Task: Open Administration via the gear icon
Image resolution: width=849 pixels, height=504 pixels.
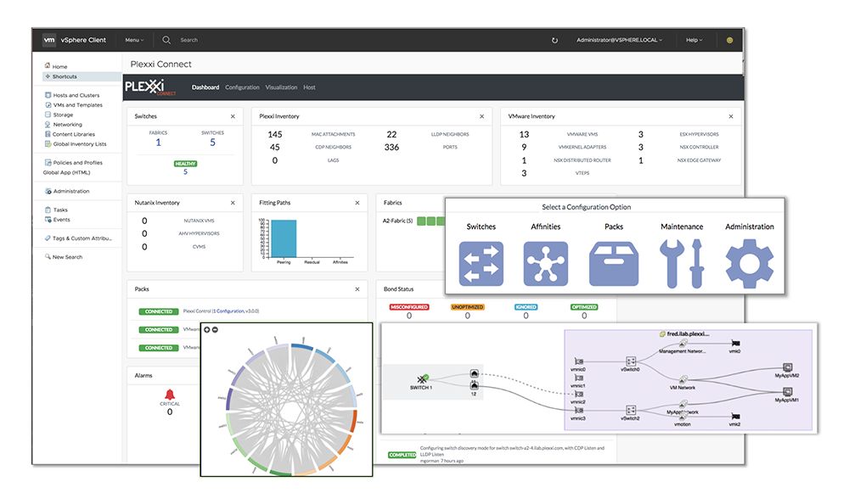Action: pyautogui.click(x=749, y=261)
